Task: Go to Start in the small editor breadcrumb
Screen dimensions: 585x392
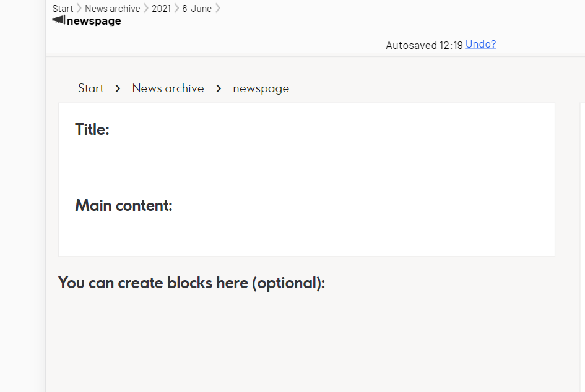Action: pos(63,9)
